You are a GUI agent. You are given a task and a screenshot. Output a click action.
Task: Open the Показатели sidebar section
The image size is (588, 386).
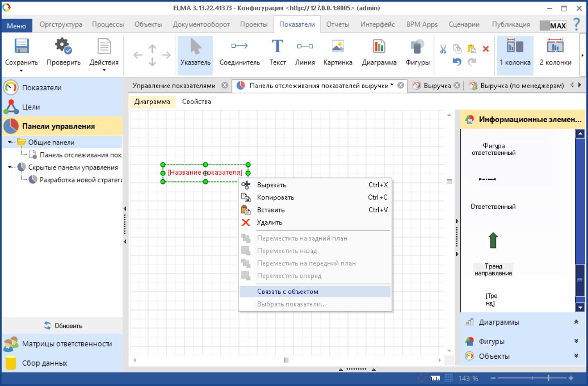click(62, 88)
